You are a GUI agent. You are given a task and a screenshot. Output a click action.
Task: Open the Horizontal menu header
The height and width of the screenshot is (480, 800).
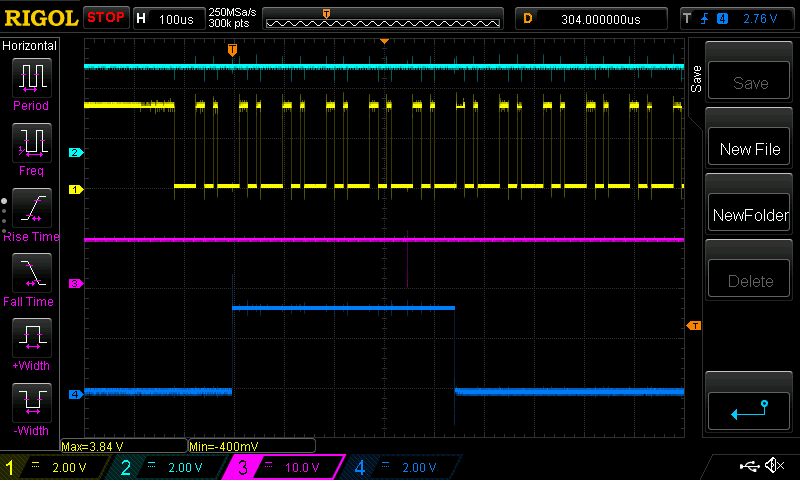(x=31, y=46)
